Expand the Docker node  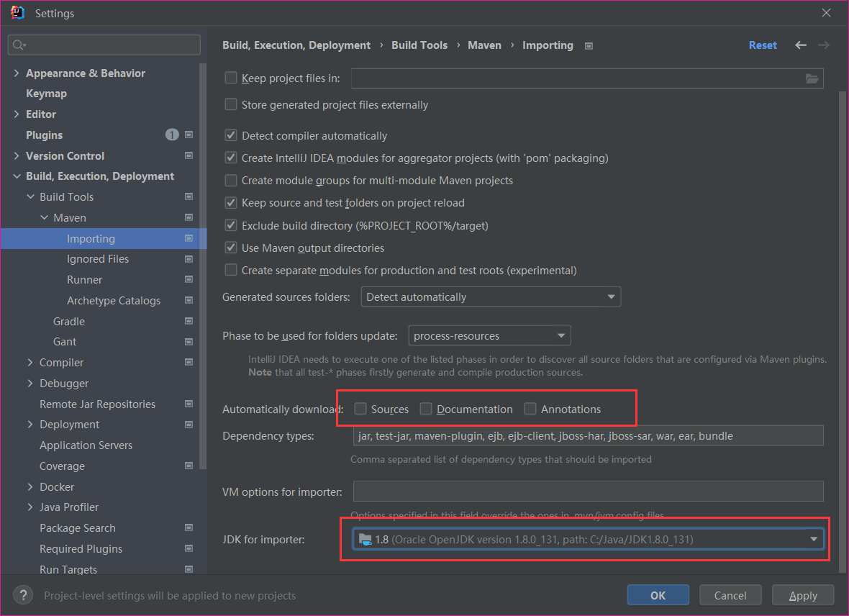30,486
